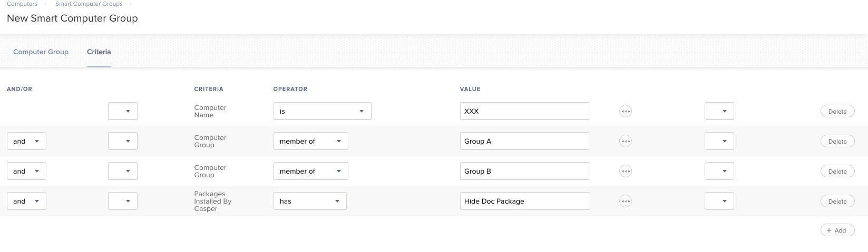This screenshot has height=252, width=868.
Task: Open the Computer Name operator dropdown
Action: [x=322, y=111]
